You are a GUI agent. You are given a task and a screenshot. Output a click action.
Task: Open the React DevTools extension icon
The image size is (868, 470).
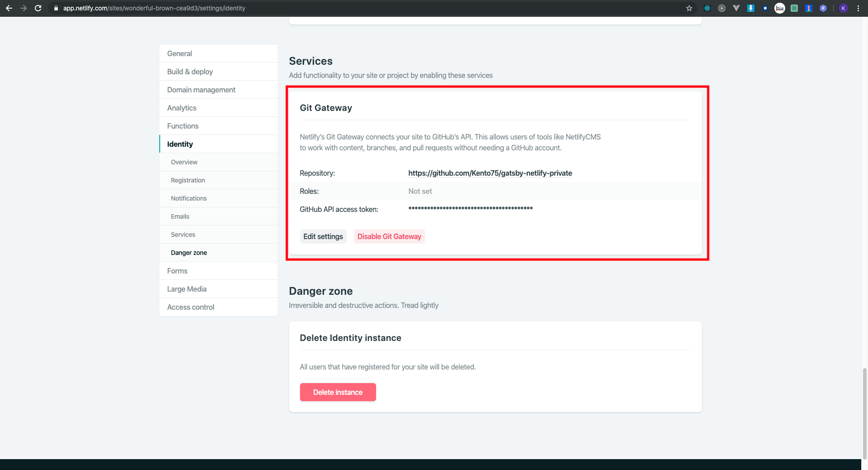coord(707,8)
